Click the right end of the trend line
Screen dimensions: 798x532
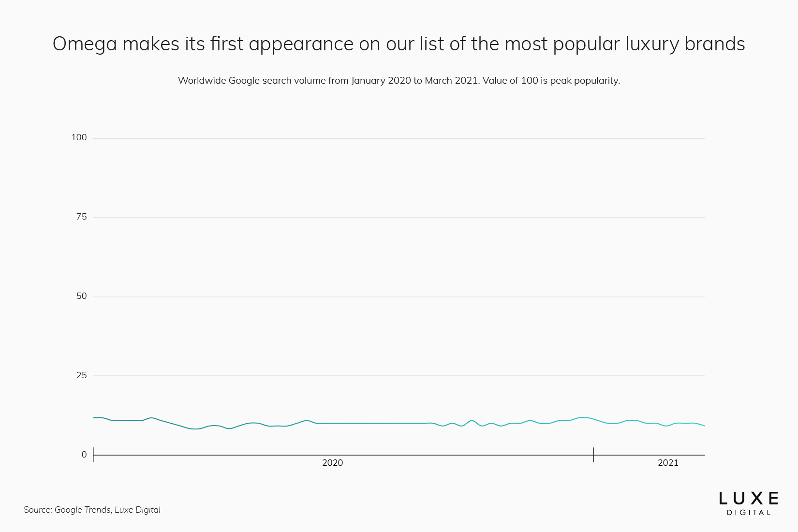pos(704,426)
